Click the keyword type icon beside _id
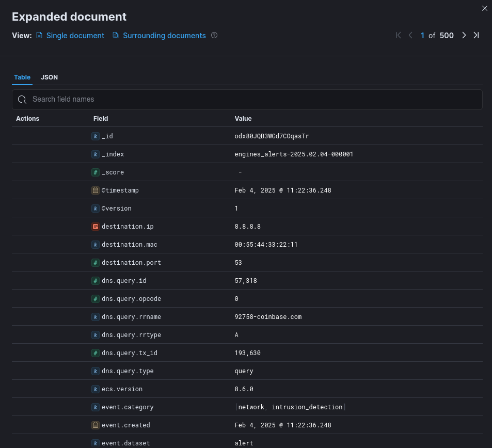Viewport: 492px width, 448px height. click(96, 136)
